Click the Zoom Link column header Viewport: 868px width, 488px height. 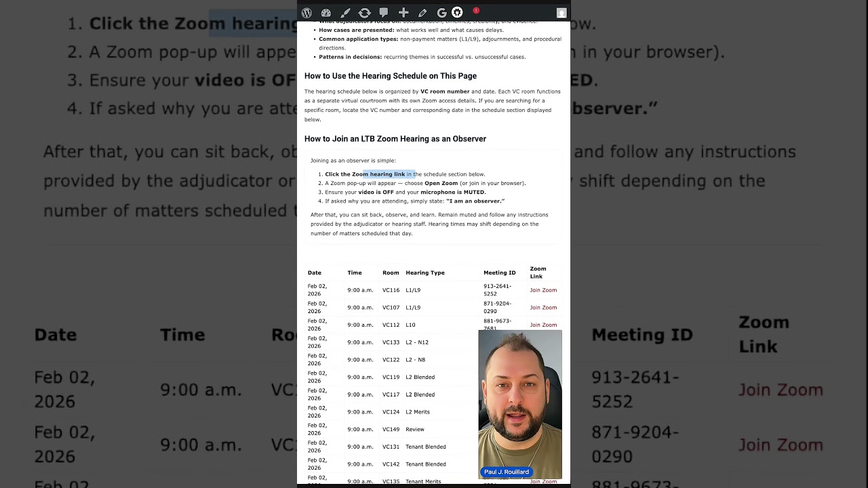click(x=538, y=272)
